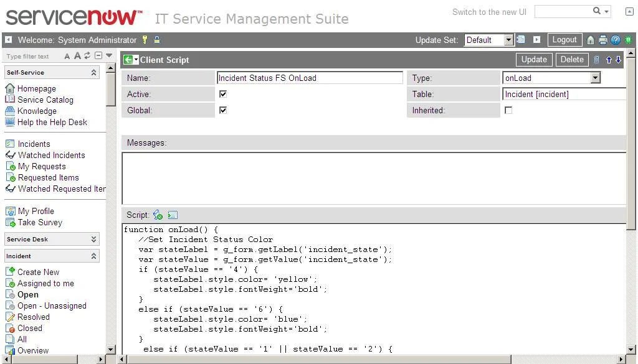Open Requested Items module
Viewport: 638px width, 364px height.
point(49,177)
